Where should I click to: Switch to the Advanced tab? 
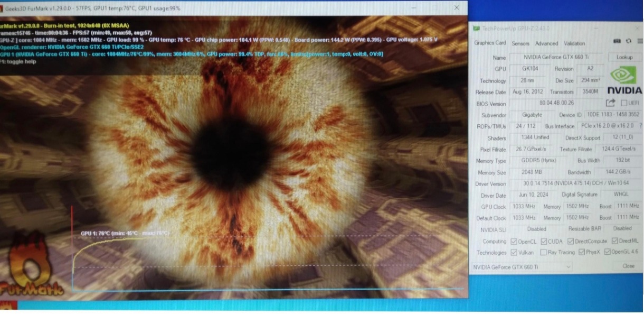(546, 43)
